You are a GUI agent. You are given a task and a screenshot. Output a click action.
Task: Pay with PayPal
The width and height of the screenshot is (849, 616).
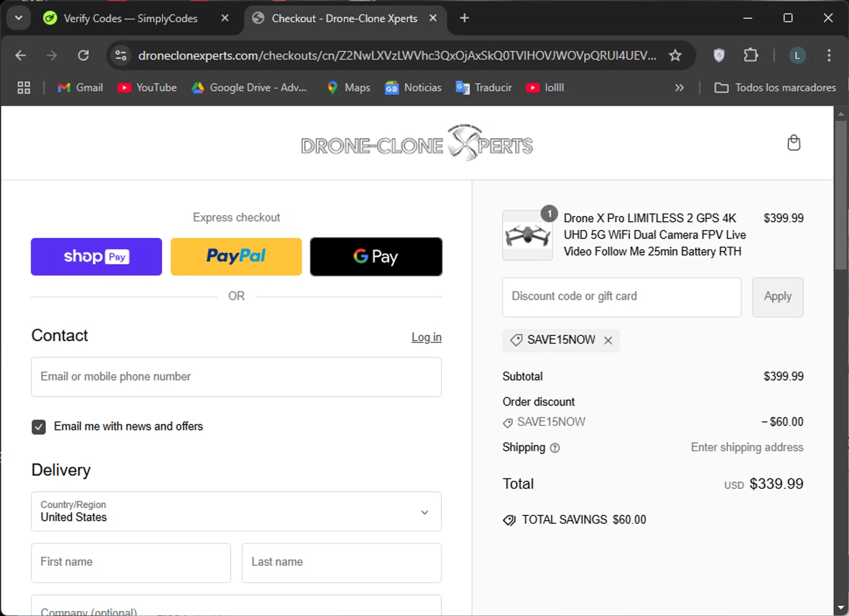pyautogui.click(x=236, y=257)
